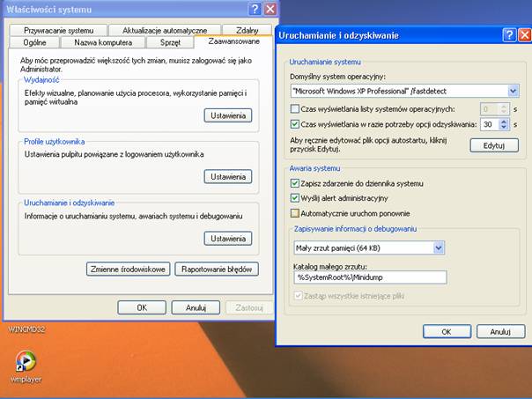Viewport: 532px width, 399px height.
Task: Click OK in the Właściwości systemu window
Action: (142, 307)
